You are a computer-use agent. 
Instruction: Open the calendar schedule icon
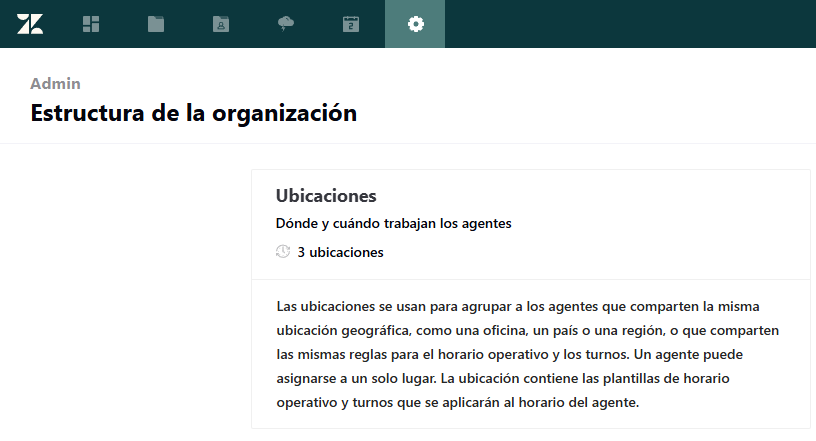pos(351,24)
